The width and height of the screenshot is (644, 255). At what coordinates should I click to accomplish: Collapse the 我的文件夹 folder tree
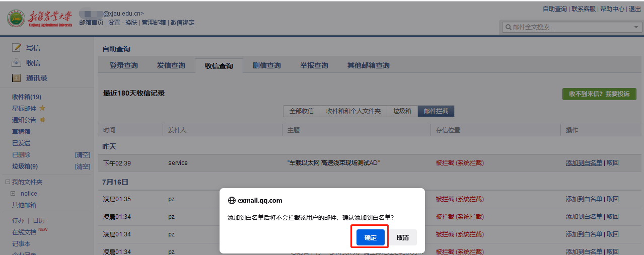pyautogui.click(x=8, y=182)
